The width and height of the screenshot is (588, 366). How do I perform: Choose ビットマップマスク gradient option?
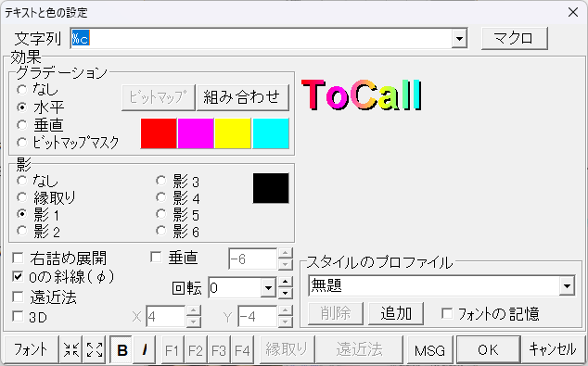coord(22,143)
